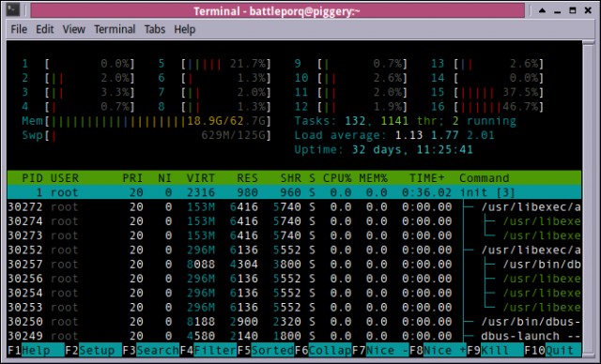Image resolution: width=601 pixels, height=364 pixels.
Task: Click the Uptime 32 days text
Action: point(383,150)
